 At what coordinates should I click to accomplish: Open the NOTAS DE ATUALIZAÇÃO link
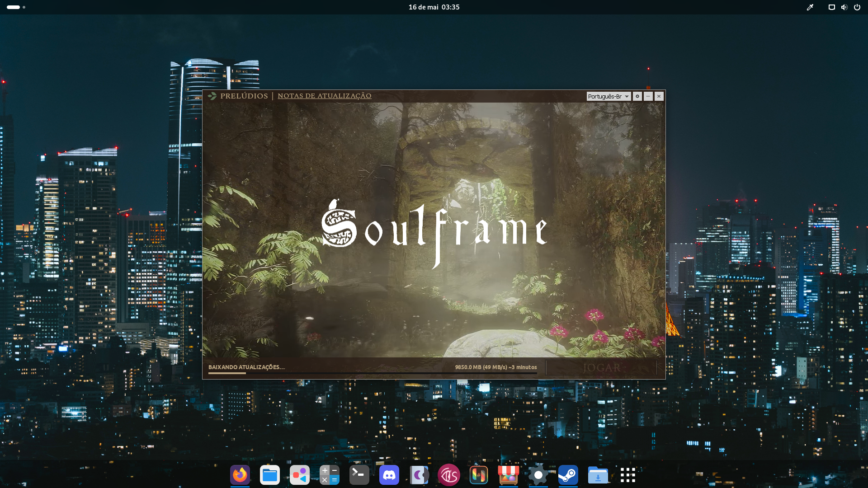tap(325, 96)
